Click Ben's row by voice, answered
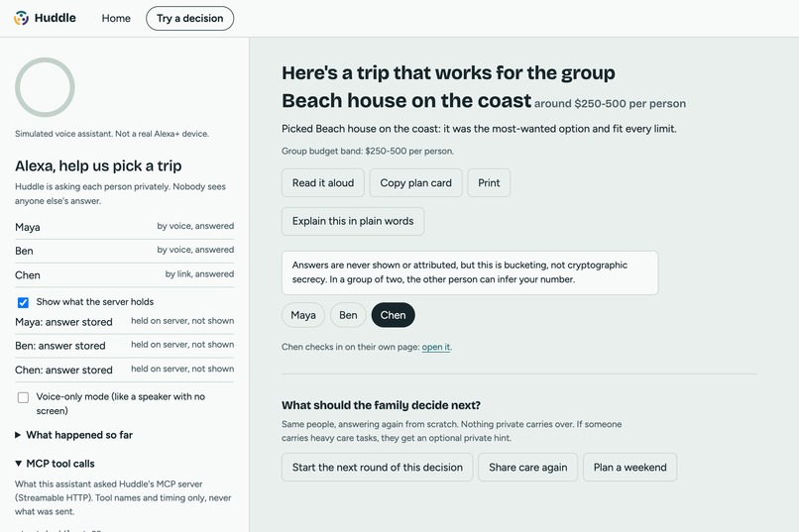This screenshot has width=799, height=532. click(124, 251)
